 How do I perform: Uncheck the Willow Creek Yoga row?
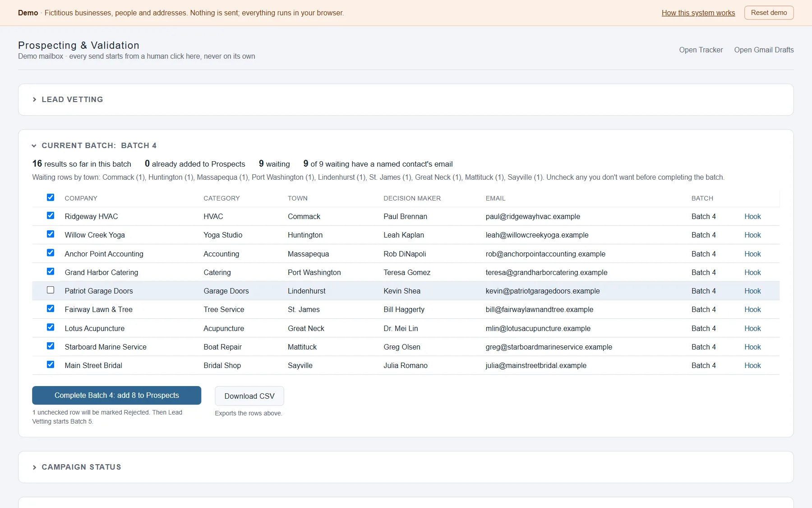51,234
